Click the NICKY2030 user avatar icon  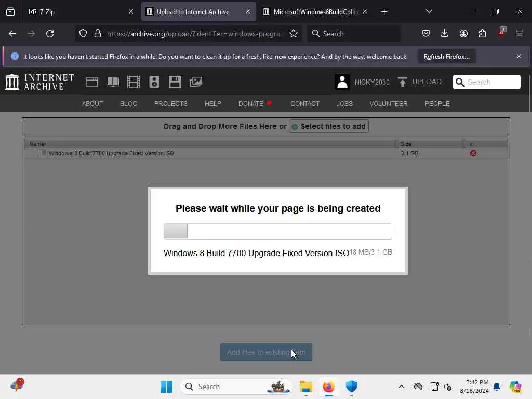pyautogui.click(x=342, y=82)
